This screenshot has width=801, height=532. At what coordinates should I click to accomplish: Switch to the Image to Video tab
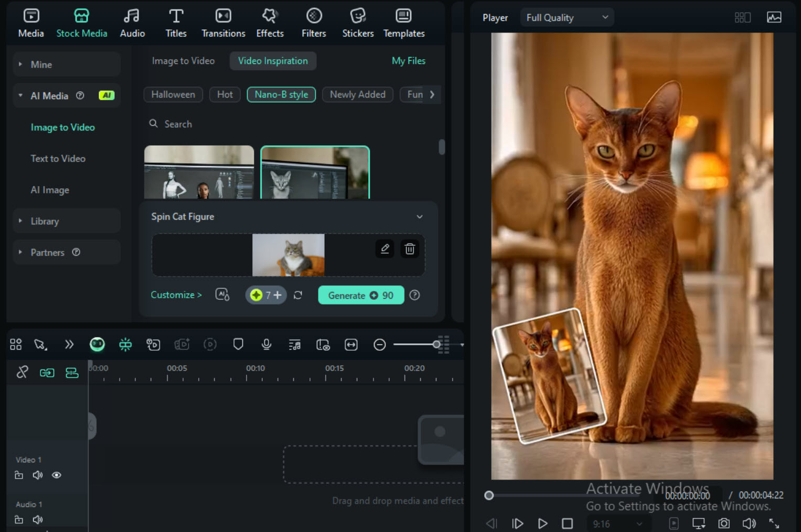[183, 61]
